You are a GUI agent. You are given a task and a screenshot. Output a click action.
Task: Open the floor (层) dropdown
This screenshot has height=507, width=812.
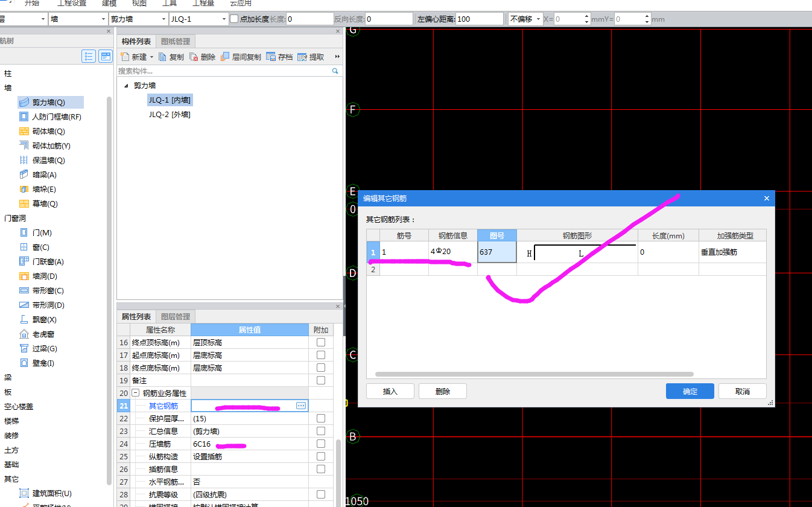[x=43, y=19]
